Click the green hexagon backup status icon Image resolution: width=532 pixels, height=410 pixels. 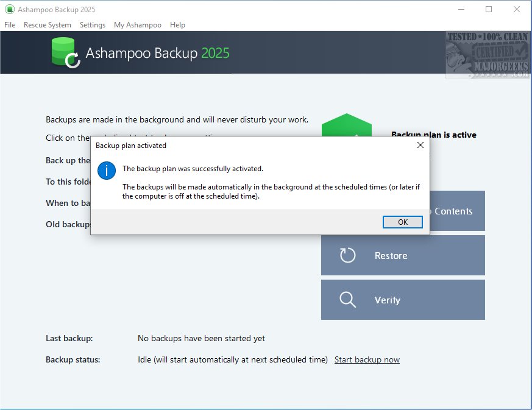point(346,125)
